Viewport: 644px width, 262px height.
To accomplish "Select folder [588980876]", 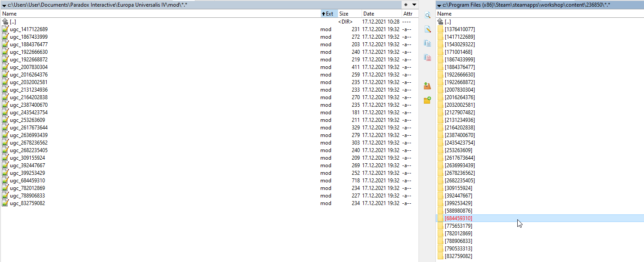I will (540, 211).
